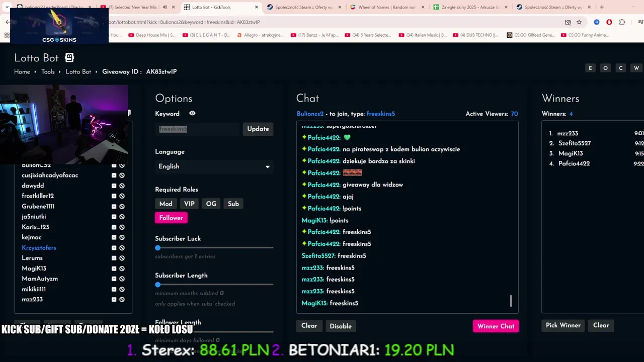Open the Language dropdown showing English

214,166
